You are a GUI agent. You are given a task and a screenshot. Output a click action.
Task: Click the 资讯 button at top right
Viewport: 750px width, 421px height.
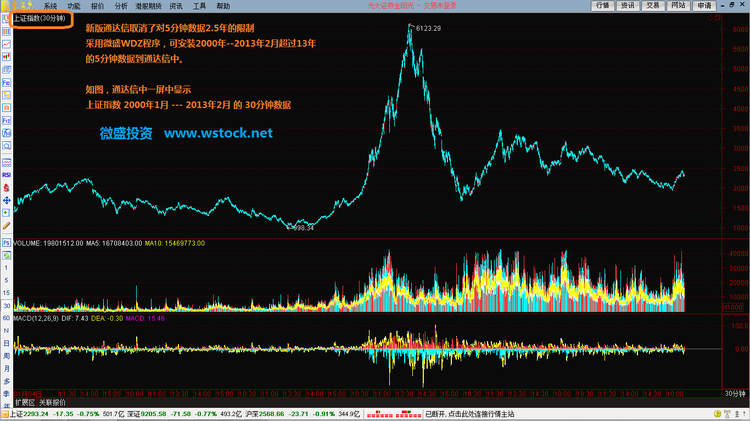click(x=628, y=6)
